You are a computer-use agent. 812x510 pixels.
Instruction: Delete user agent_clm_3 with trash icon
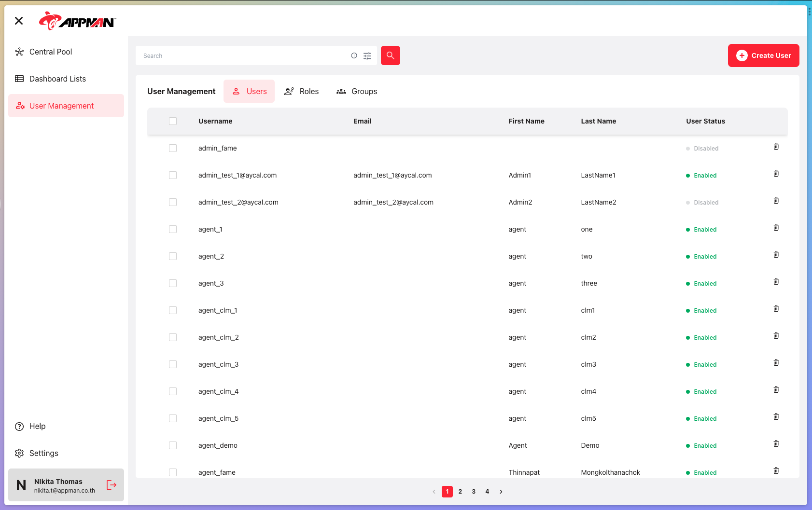coord(776,362)
